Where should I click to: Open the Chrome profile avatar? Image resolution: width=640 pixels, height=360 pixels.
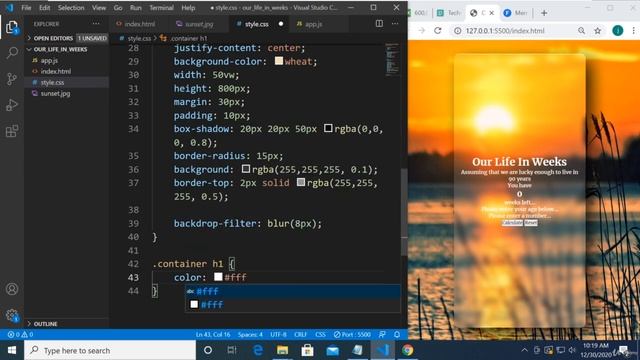[618, 31]
